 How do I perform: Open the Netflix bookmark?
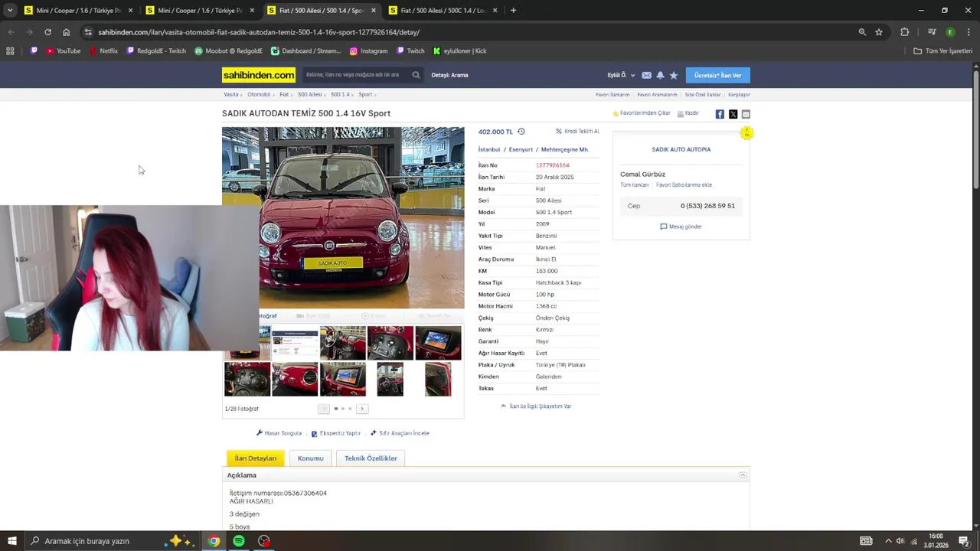pos(103,51)
